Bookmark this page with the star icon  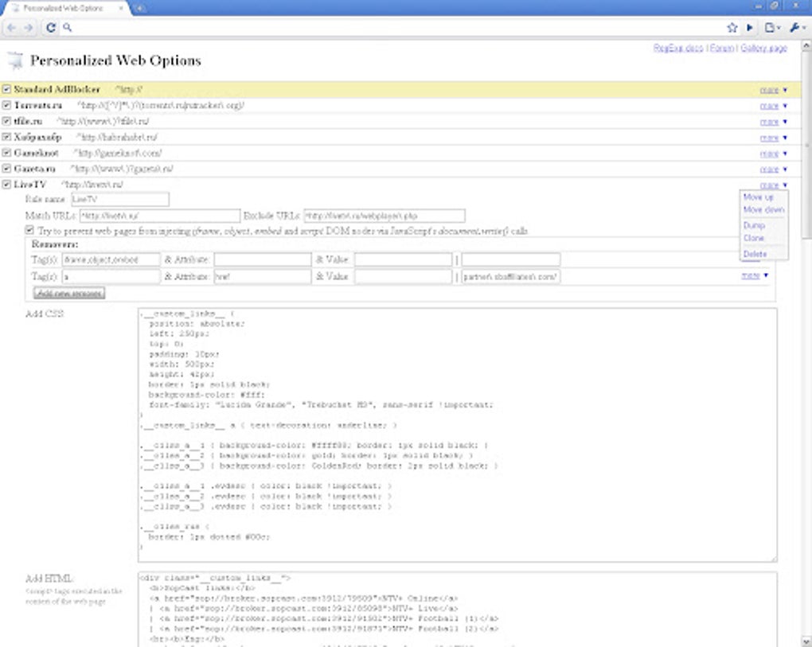pos(732,28)
